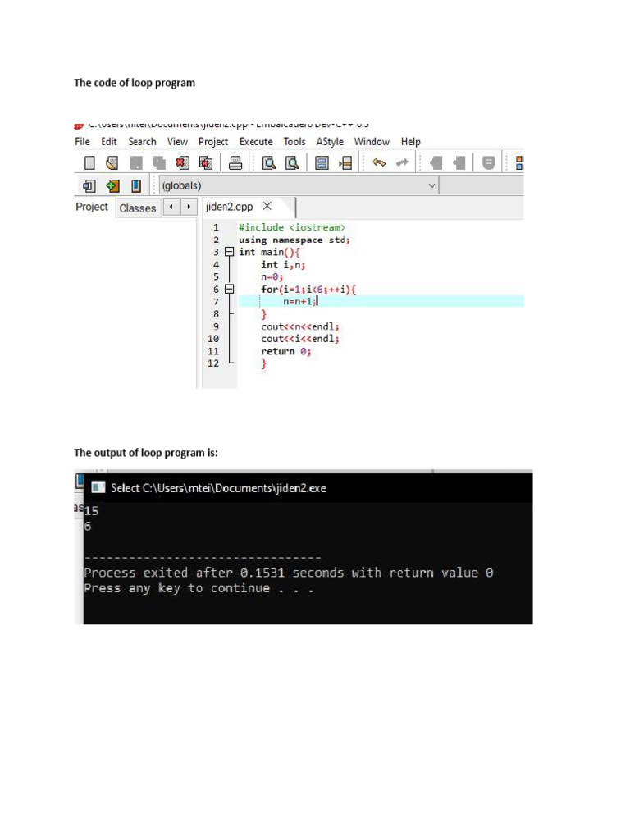The height and width of the screenshot is (840, 630).
Task: Click the Go to line toolbar icon
Action: click(x=345, y=163)
